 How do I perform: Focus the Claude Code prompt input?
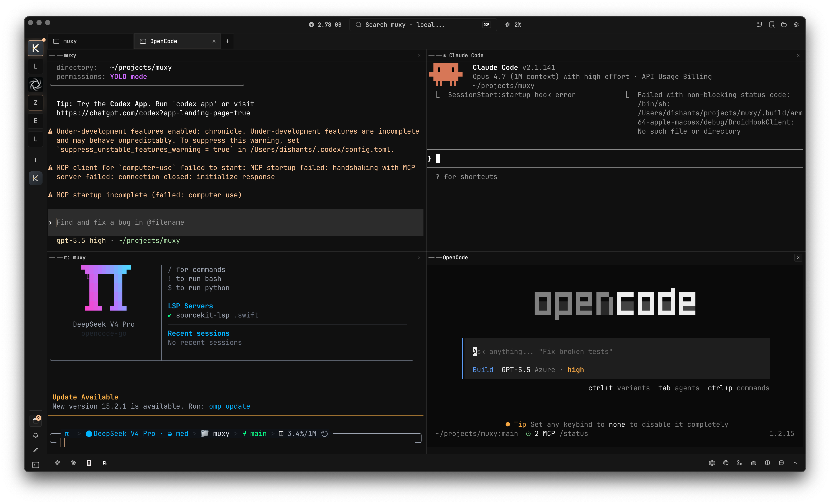[x=615, y=159]
